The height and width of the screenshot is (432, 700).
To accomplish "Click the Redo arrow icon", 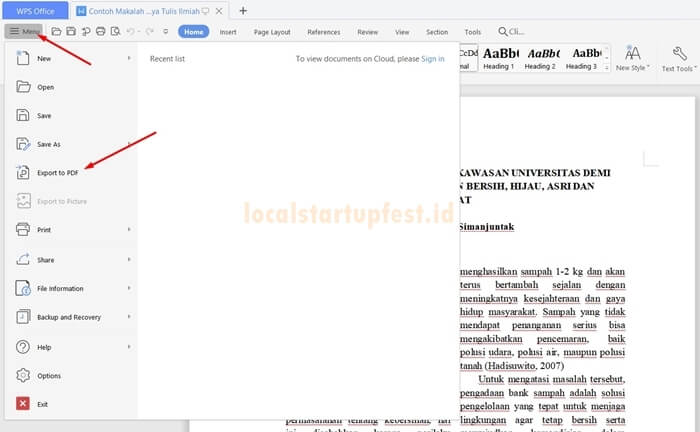I will (150, 31).
